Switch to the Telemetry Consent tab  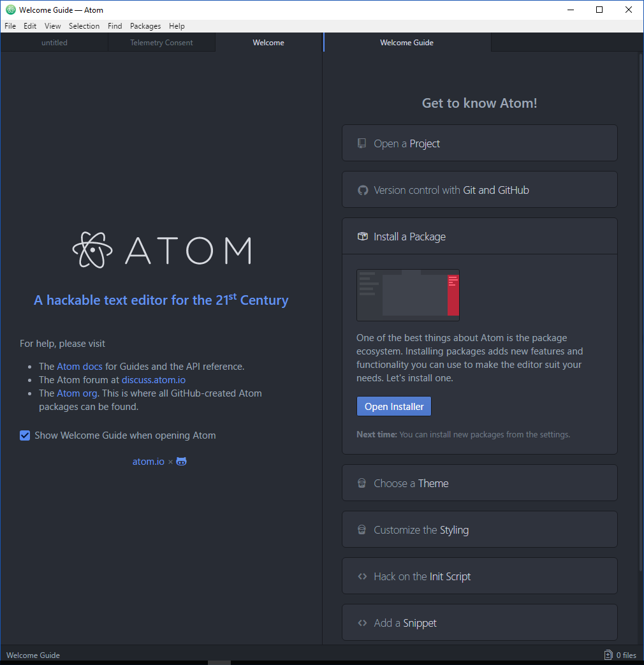[x=161, y=43]
